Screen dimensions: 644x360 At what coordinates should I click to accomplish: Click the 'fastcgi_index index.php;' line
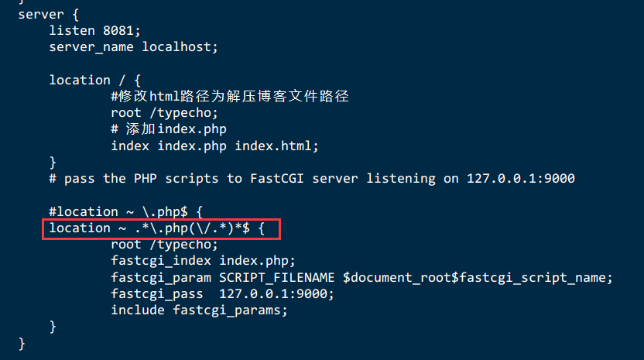coord(203,261)
